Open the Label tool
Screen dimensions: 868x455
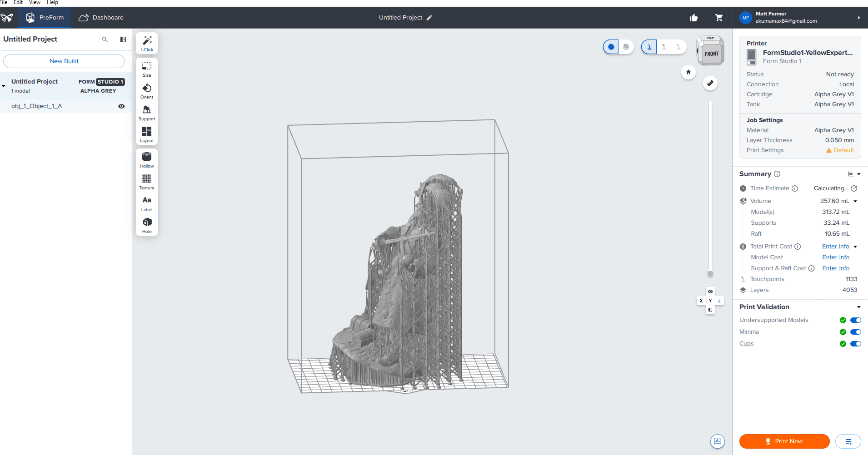pos(147,203)
